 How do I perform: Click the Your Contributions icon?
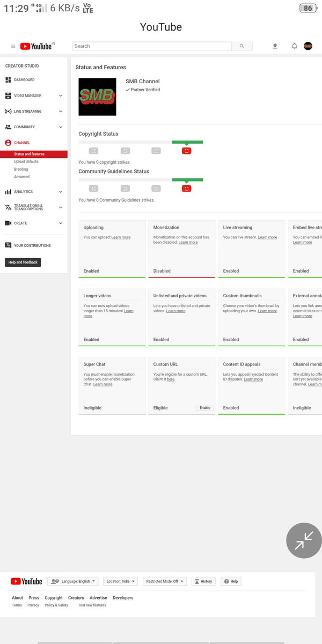point(8,245)
